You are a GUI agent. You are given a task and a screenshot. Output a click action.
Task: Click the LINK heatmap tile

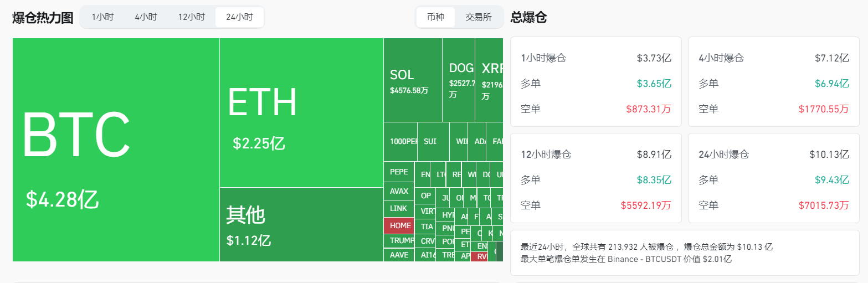399,208
